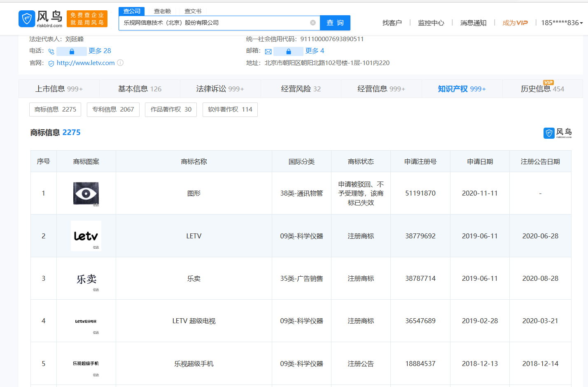
Task: Click the phone icon next to 电话
Action: (x=51, y=51)
